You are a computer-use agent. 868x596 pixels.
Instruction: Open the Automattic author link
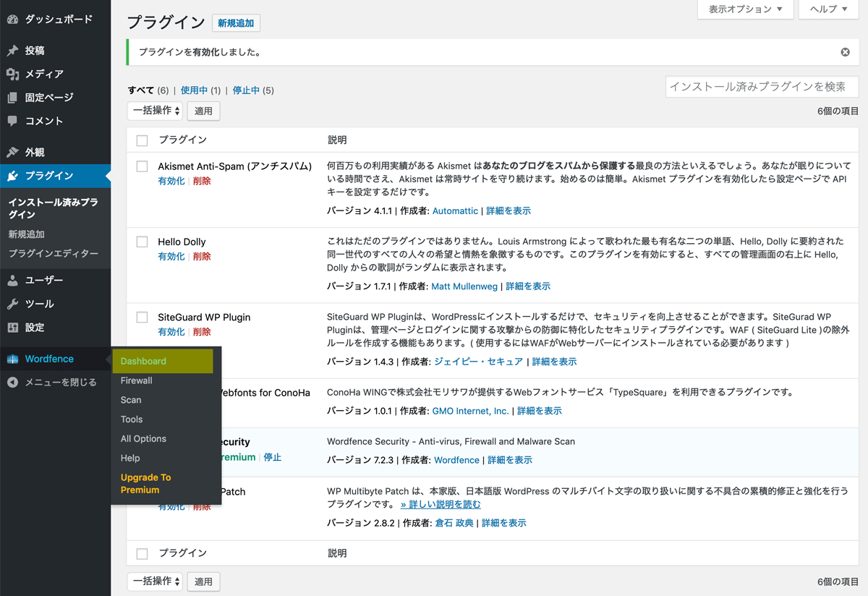coord(455,211)
